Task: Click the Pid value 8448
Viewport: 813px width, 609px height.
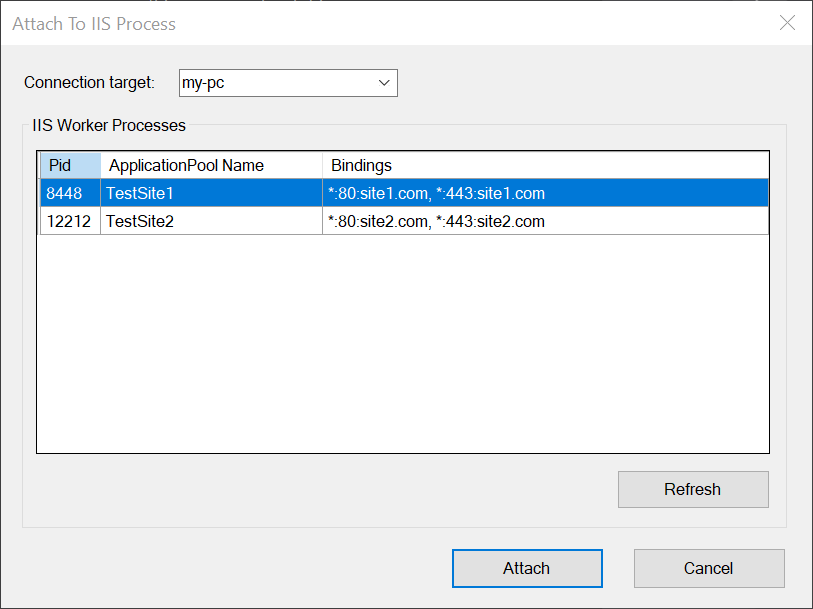Action: pos(58,193)
